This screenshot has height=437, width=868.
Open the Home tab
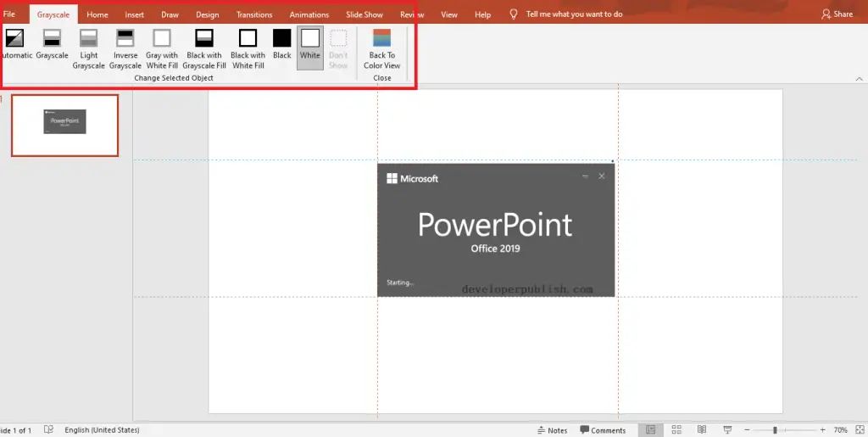tap(97, 14)
